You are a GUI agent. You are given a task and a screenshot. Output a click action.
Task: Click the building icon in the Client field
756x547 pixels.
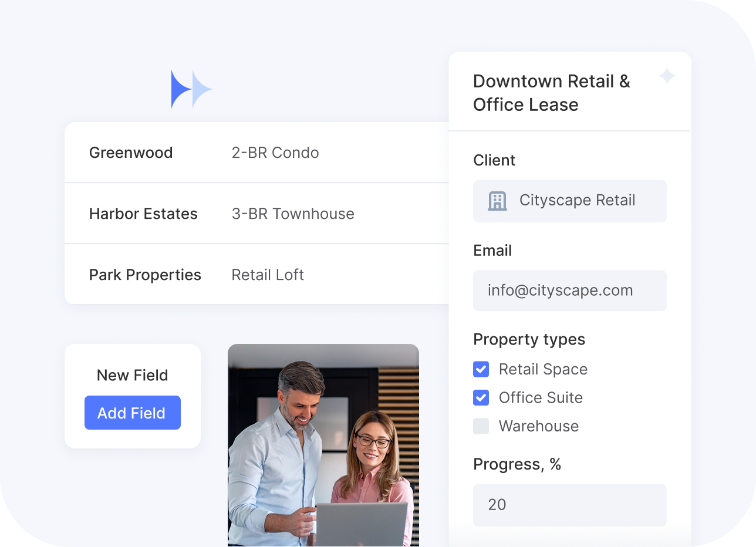(x=497, y=201)
